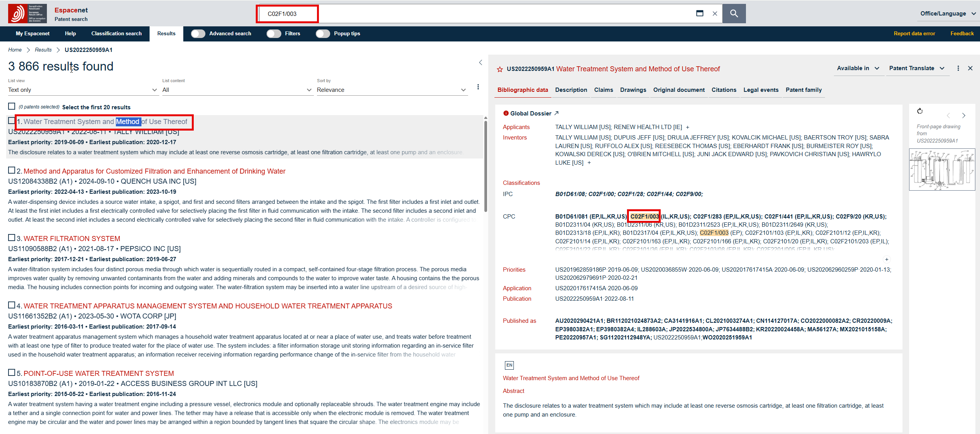Open the Classification search menu item

pos(116,34)
